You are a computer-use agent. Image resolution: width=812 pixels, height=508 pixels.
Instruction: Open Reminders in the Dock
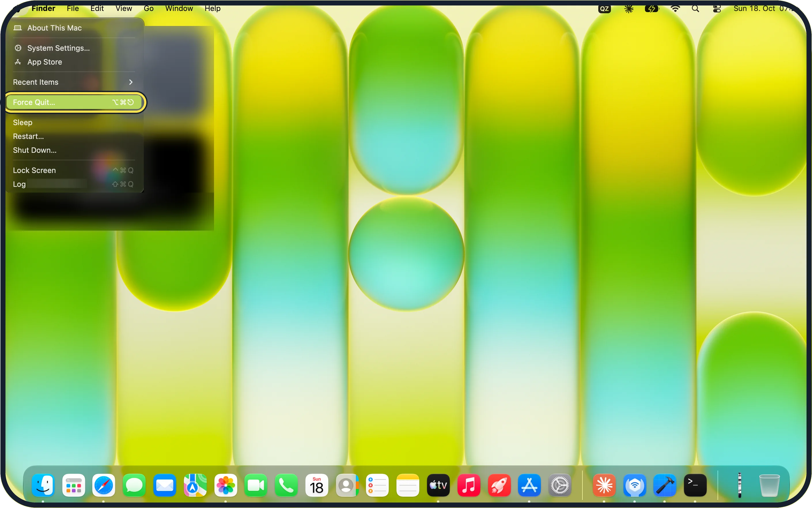coord(377,485)
